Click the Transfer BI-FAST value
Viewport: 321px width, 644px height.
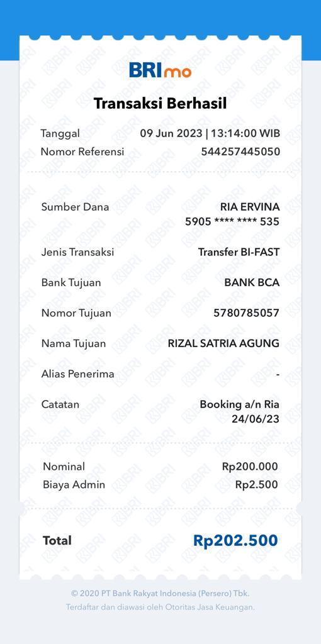pos(239,252)
